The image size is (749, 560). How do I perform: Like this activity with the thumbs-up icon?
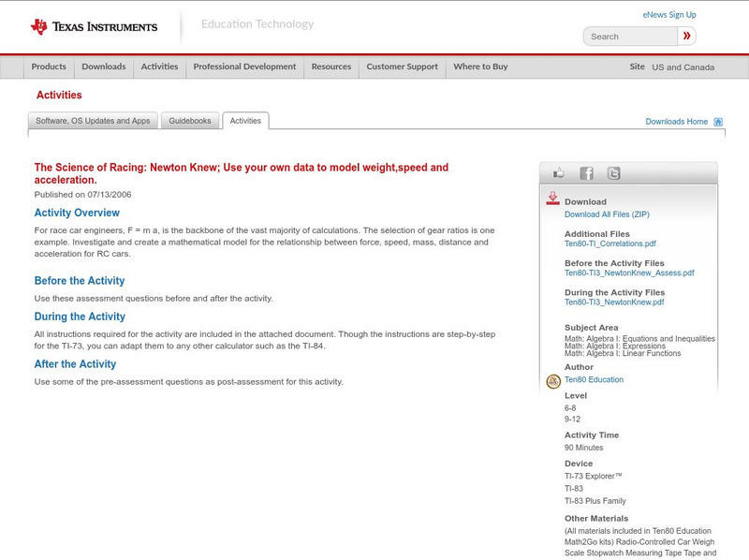pyautogui.click(x=558, y=173)
